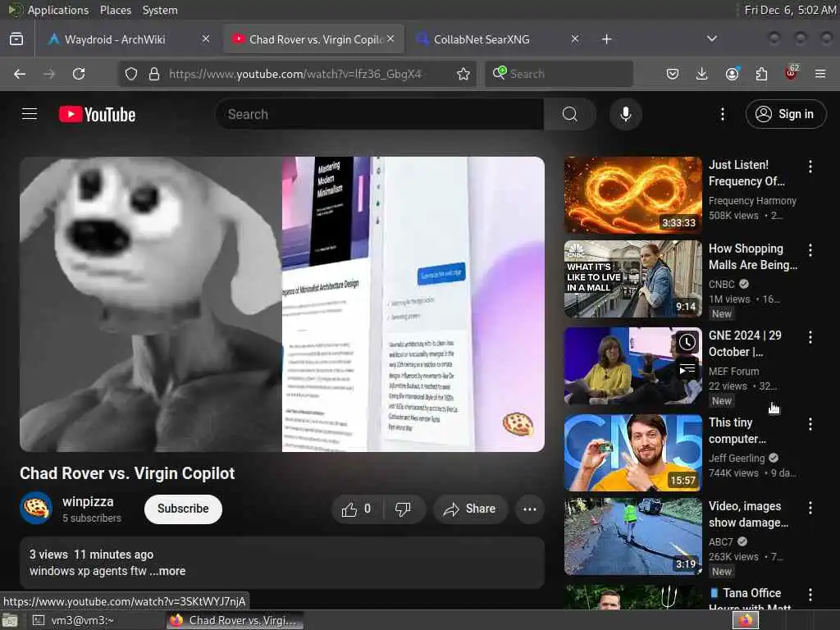Open tracking protection shield icon
Viewport: 840px width, 630px height.
point(131,74)
